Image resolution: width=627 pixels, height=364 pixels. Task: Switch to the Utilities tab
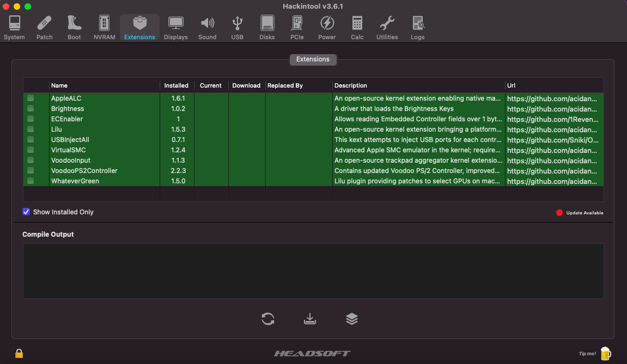click(387, 28)
